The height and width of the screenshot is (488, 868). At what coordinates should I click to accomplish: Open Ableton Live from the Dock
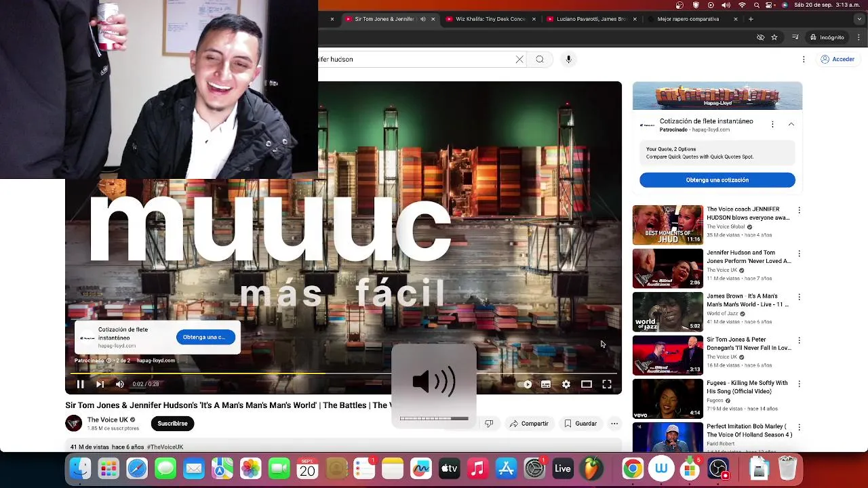pos(563,468)
